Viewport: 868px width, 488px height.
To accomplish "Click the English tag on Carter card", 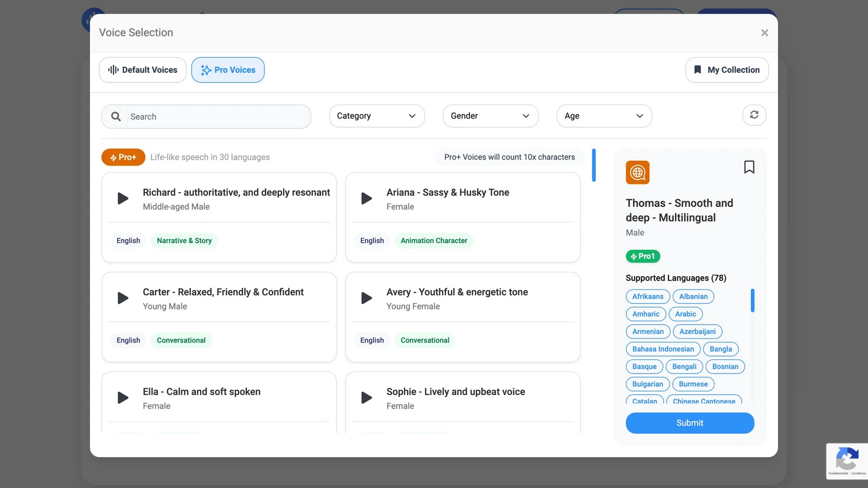I will tap(128, 340).
